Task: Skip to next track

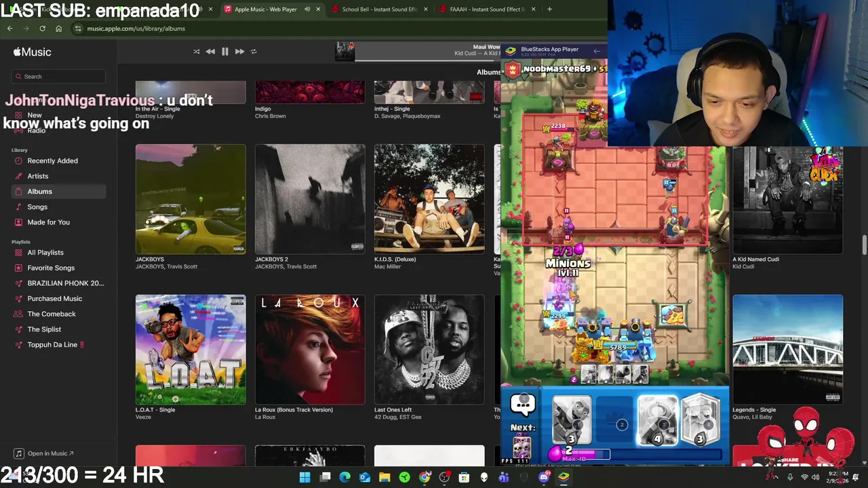Action: pos(239,52)
